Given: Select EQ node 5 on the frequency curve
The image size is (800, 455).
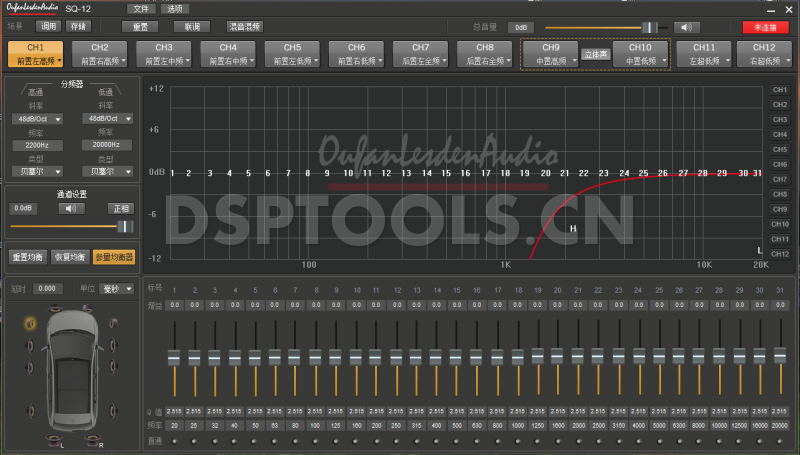Looking at the screenshot, I should click(248, 173).
